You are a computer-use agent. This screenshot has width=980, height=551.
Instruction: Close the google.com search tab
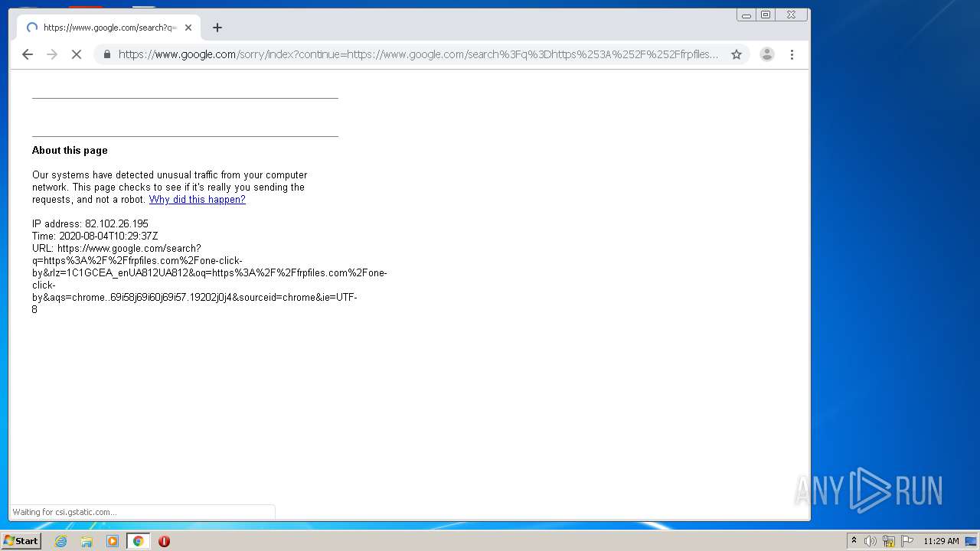pyautogui.click(x=188, y=28)
